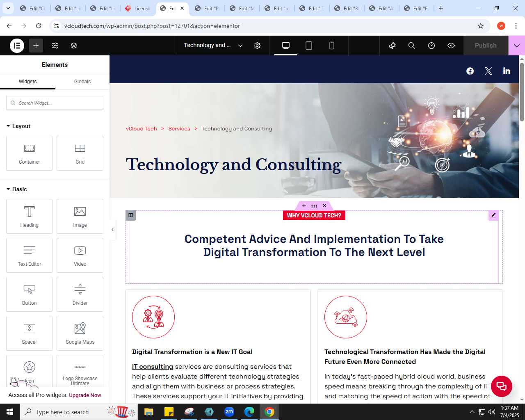Viewport: 525px width, 420px height.
Task: Click the column edit handle icon
Action: tap(130, 215)
